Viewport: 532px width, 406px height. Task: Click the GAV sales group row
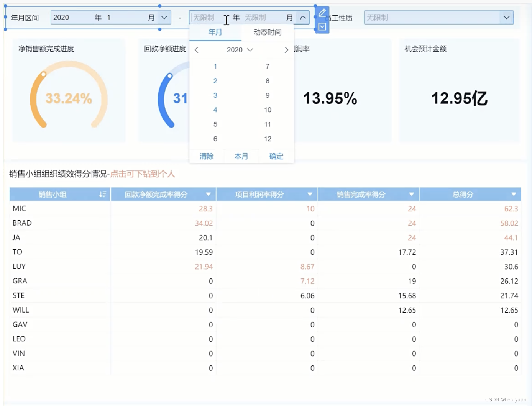(x=265, y=325)
